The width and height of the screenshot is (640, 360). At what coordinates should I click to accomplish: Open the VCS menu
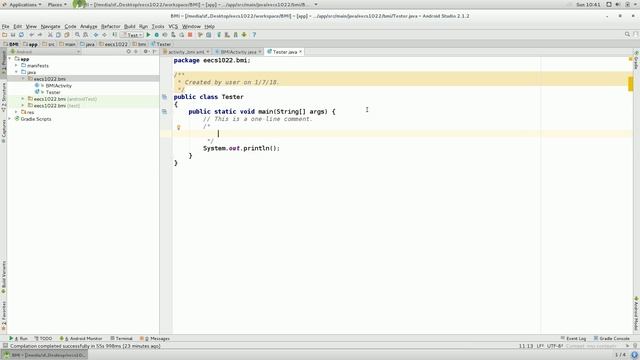[x=173, y=26]
